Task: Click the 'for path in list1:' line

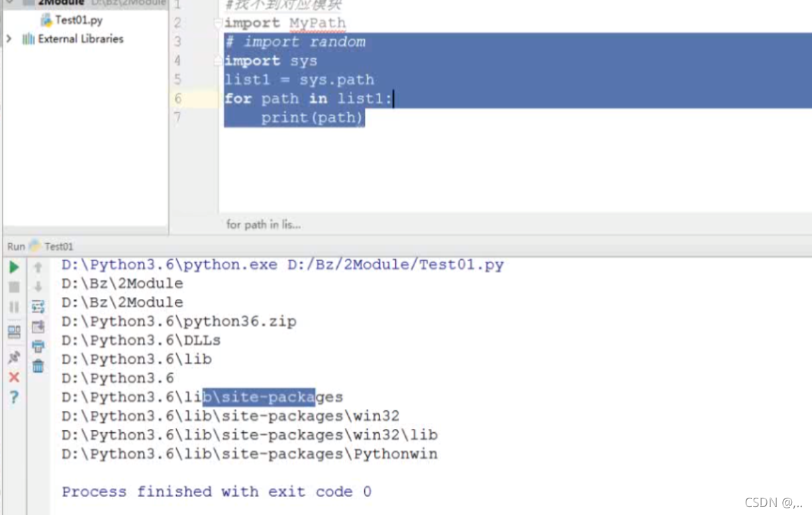Action: coord(309,99)
